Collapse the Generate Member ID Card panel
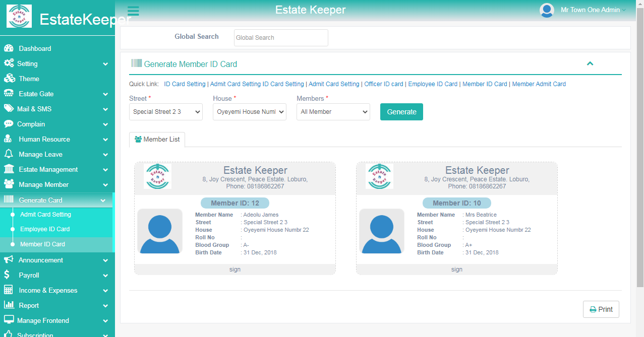This screenshot has width=644, height=337. click(x=590, y=63)
